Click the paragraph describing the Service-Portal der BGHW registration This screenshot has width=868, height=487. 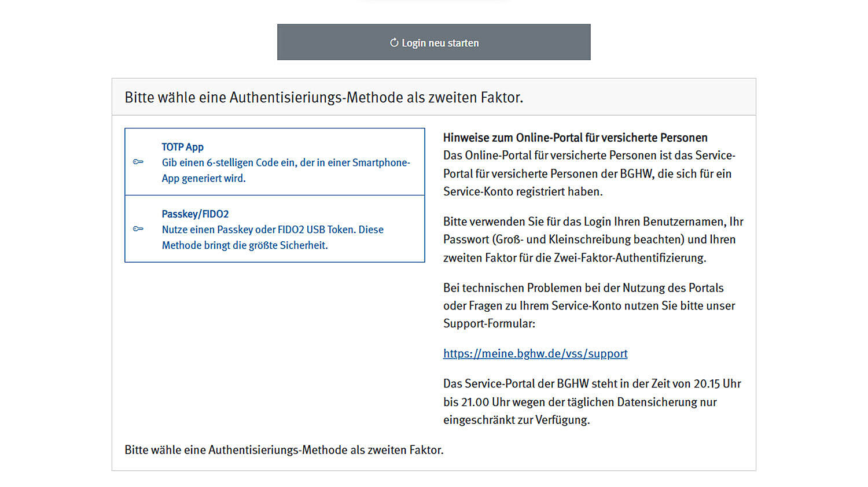589,174
